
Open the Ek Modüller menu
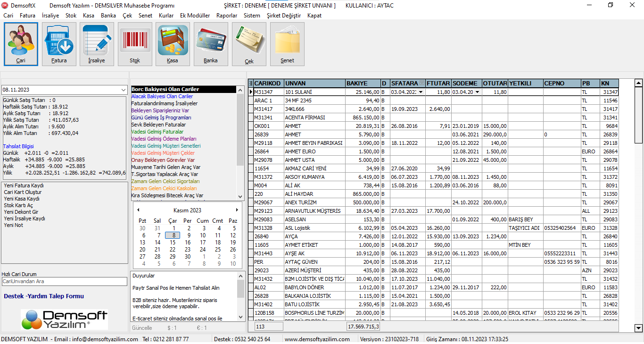(195, 16)
